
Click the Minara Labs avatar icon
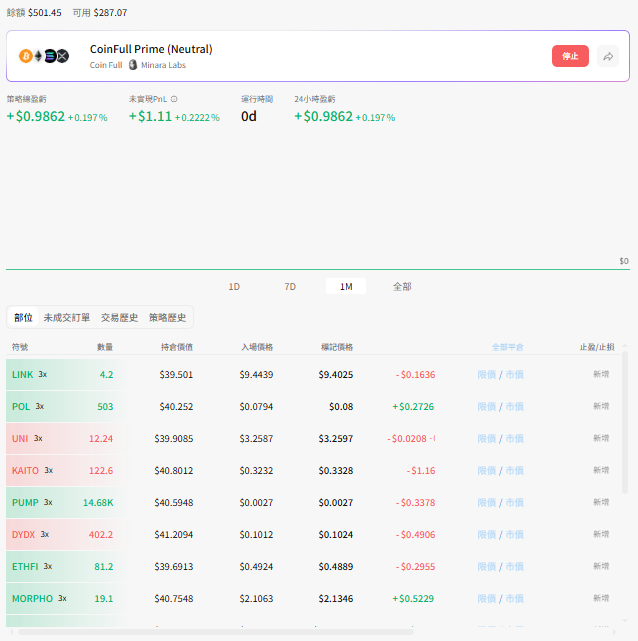pyautogui.click(x=133, y=65)
